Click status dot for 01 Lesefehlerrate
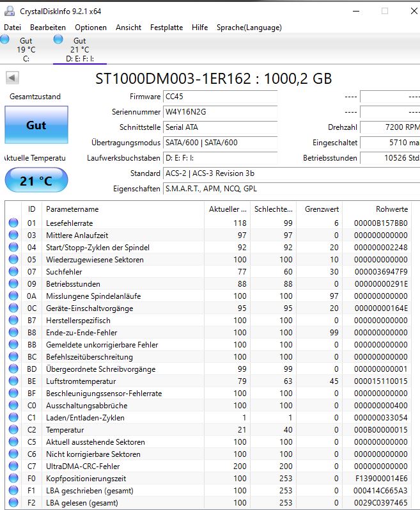This screenshot has width=420, height=510. [13, 223]
